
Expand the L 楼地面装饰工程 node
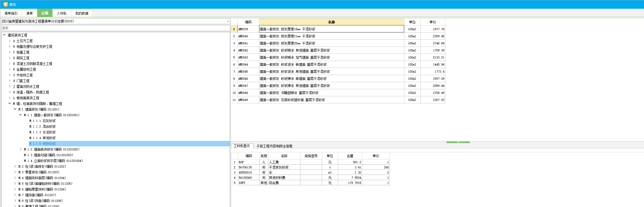tap(10, 98)
